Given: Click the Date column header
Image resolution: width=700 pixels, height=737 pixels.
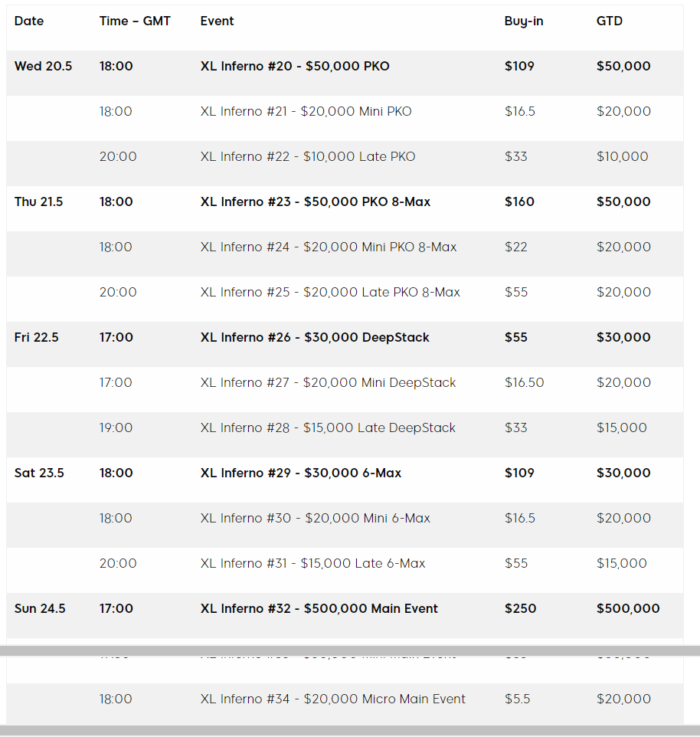Looking at the screenshot, I should 29,21.
